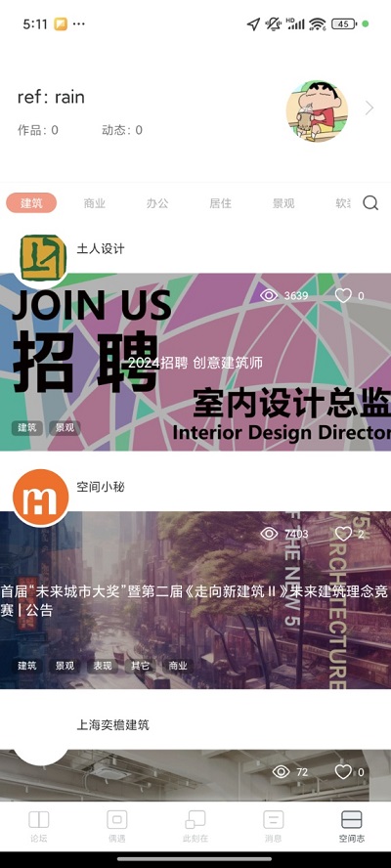Select the 办公 category tab
The image size is (391, 868).
pyautogui.click(x=157, y=203)
